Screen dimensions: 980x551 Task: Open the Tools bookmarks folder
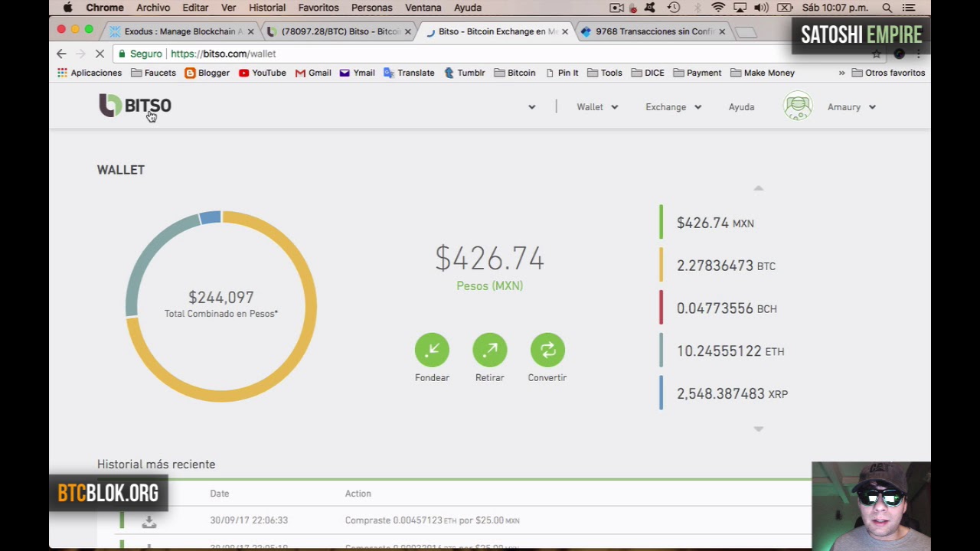tap(604, 73)
